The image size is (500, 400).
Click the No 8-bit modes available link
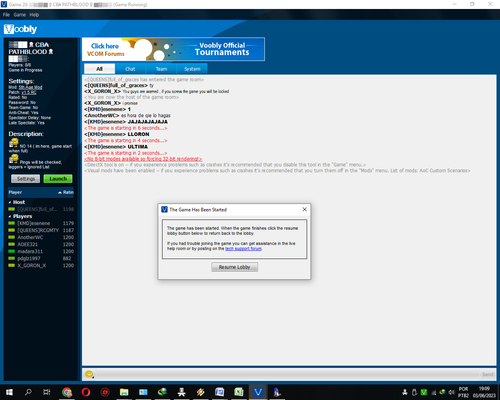(x=143, y=159)
